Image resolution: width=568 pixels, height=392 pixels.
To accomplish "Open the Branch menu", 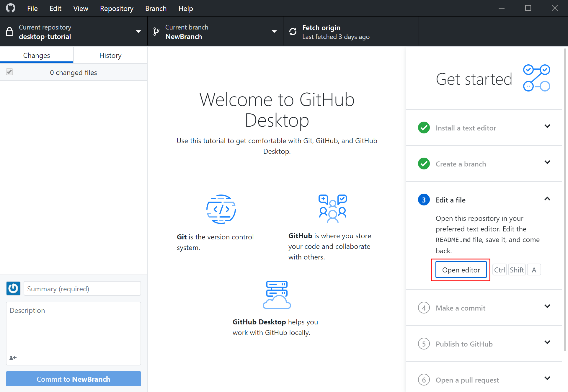I will tap(156, 9).
